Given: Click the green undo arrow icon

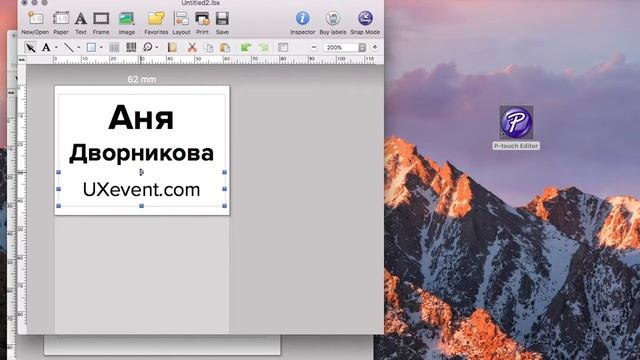Looking at the screenshot, I should point(246,47).
